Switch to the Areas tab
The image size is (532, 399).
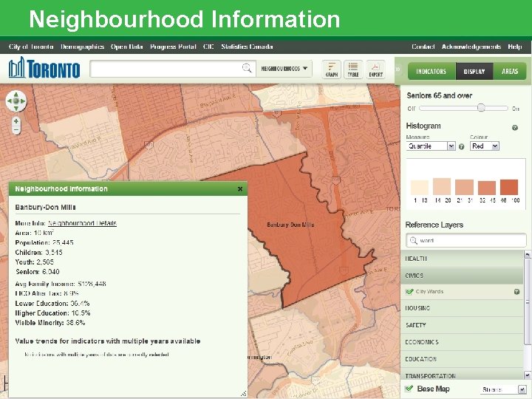click(x=510, y=71)
